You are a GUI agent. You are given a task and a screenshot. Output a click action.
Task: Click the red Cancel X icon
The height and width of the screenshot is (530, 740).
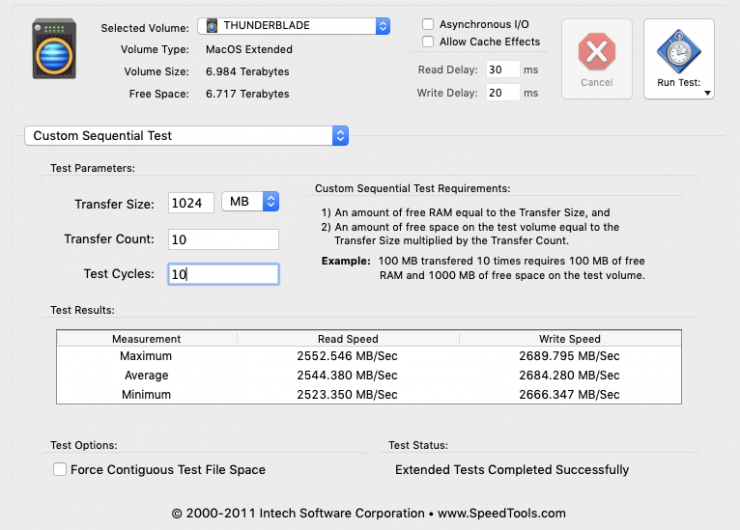click(x=596, y=50)
